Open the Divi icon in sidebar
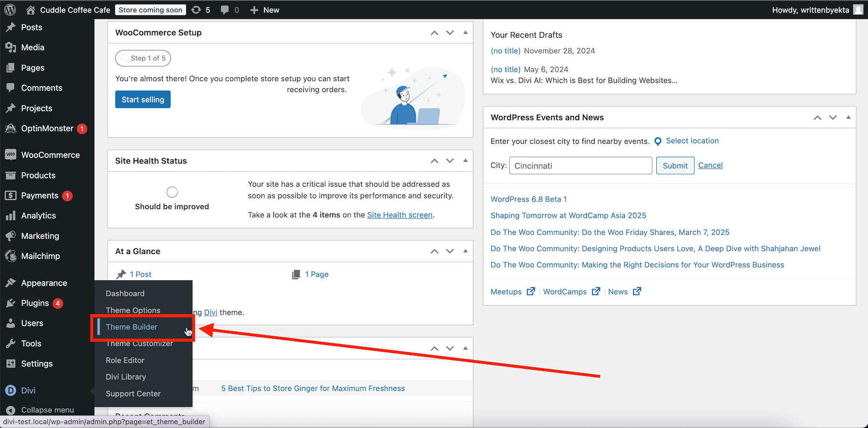868x428 pixels. tap(11, 390)
